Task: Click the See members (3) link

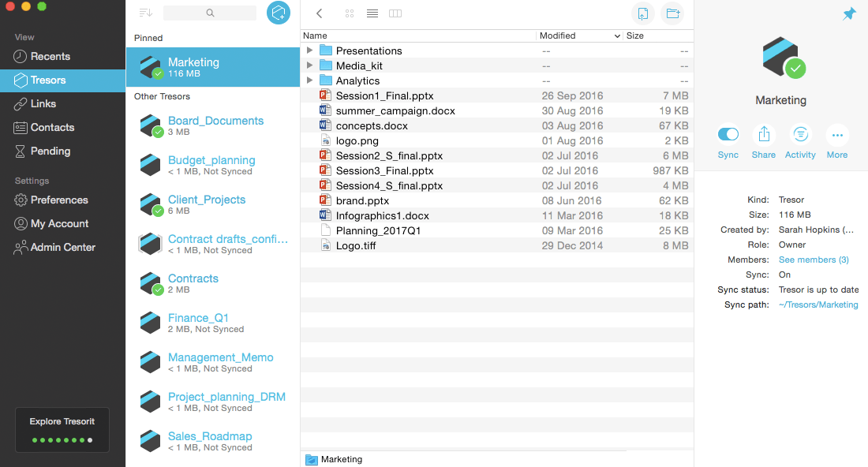Action: 814,260
